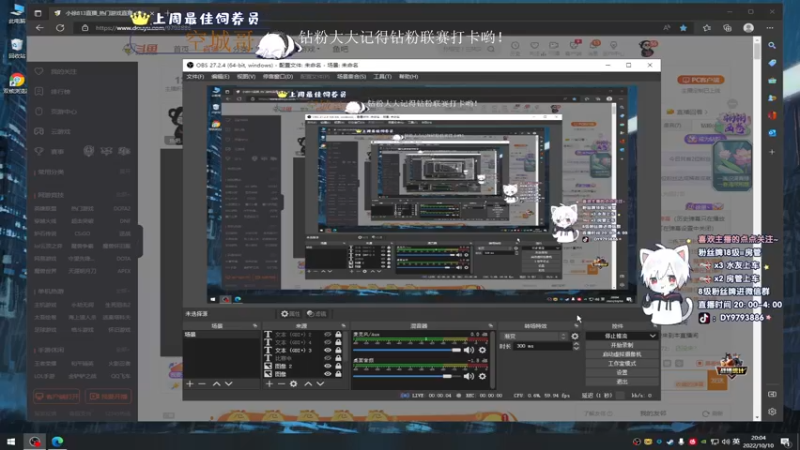
Task: Click the 退出 button in OBS
Action: pos(621,382)
